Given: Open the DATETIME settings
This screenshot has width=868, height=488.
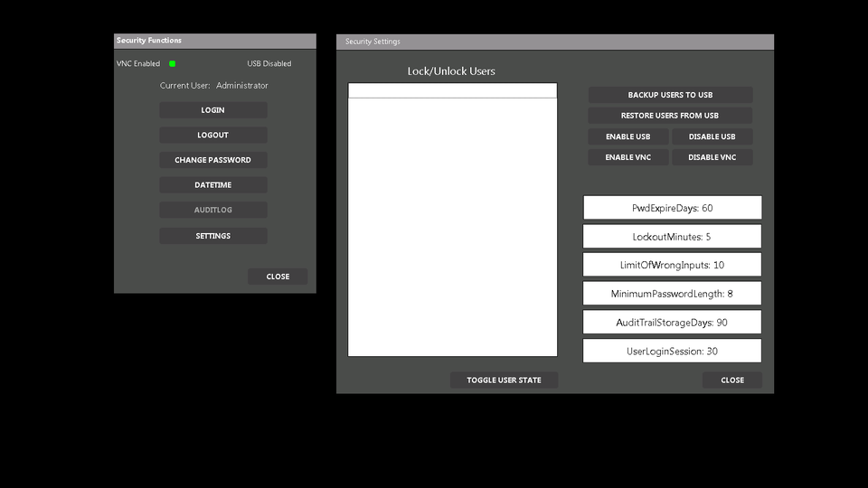Looking at the screenshot, I should [213, 185].
